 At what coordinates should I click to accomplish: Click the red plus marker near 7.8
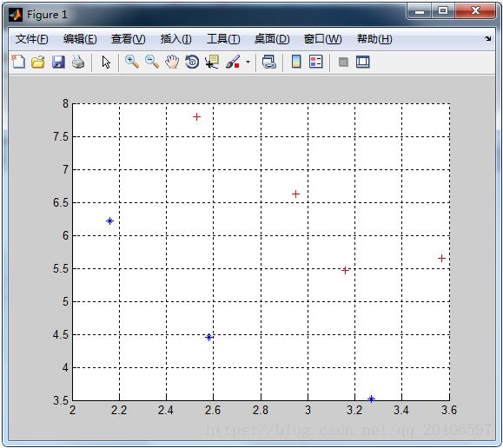coord(196,116)
